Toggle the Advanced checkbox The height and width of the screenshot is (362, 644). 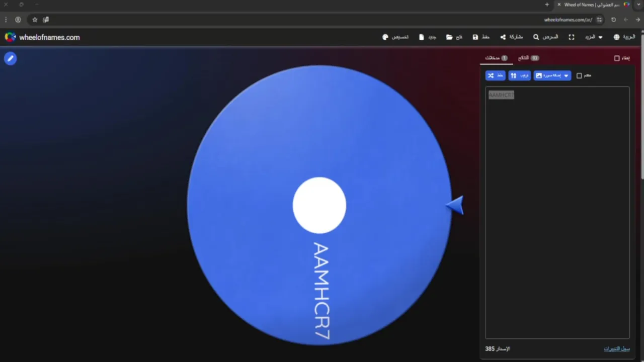(579, 75)
